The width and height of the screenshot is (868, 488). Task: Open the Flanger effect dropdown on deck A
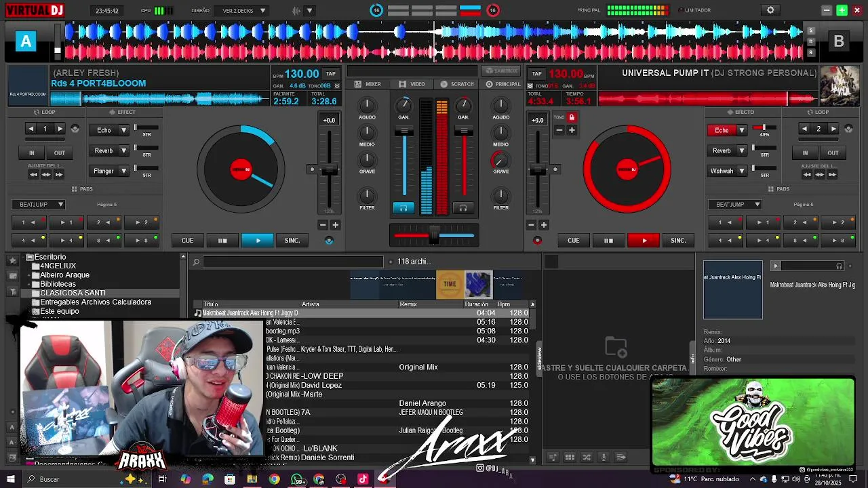click(123, 171)
